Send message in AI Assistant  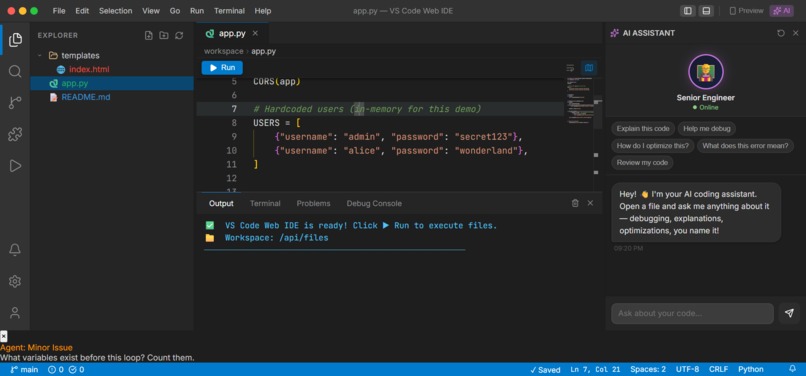click(789, 313)
